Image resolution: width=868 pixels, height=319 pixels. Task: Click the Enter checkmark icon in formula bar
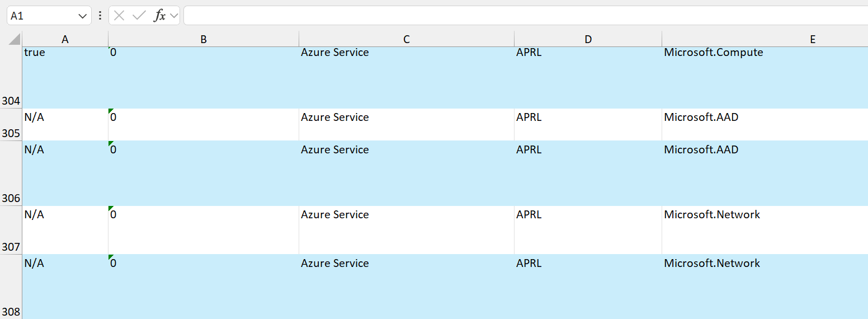139,16
